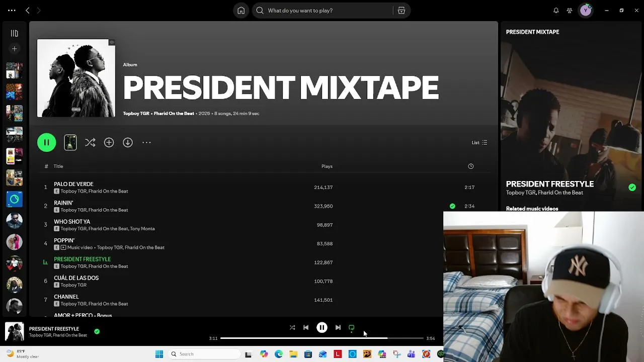Open the three-dot app menu at top left

click(x=12, y=10)
